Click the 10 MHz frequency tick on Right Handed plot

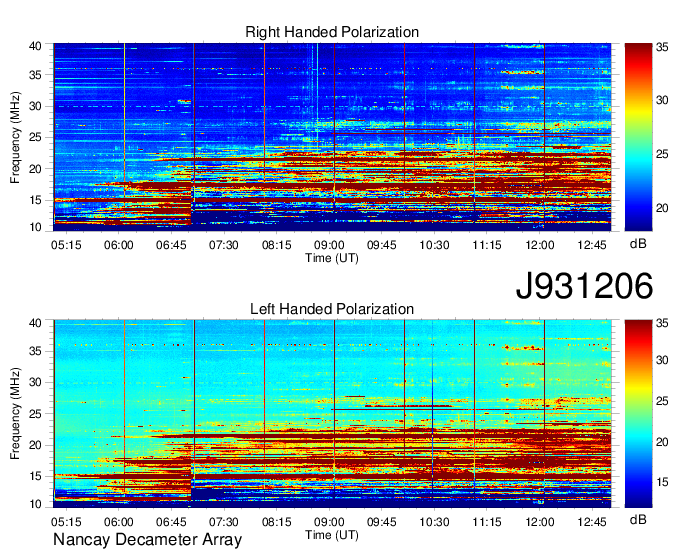[35, 226]
